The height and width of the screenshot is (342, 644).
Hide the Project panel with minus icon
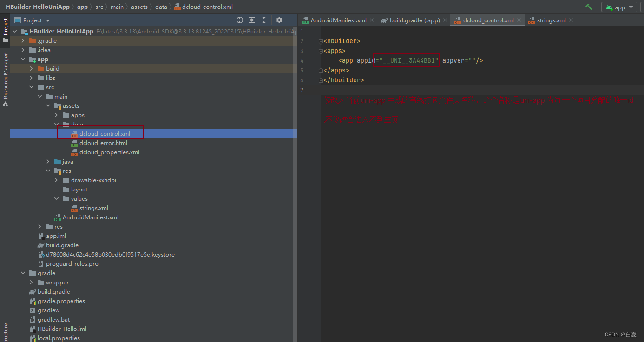click(291, 20)
